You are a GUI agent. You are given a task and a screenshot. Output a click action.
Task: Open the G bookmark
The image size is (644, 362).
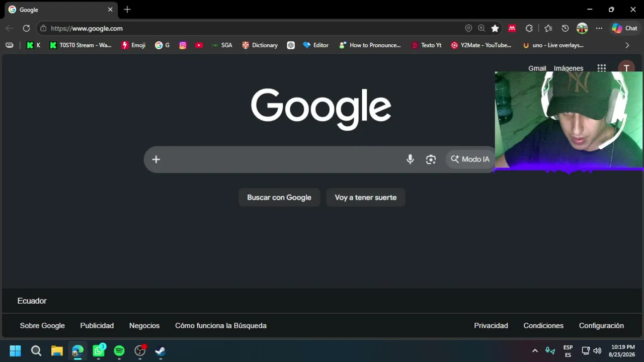click(162, 45)
